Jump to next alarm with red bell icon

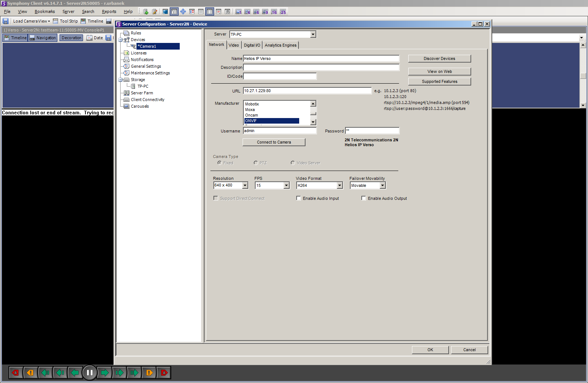pyautogui.click(x=164, y=373)
